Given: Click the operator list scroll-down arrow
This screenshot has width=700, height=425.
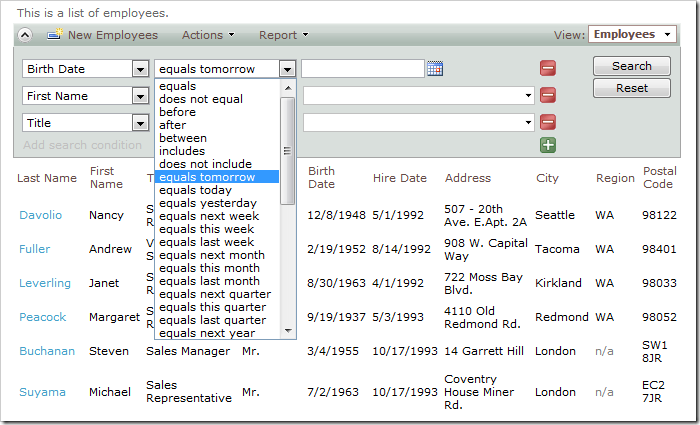Looking at the screenshot, I should [x=288, y=331].
